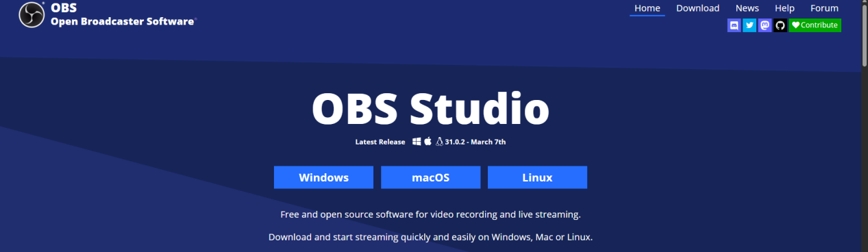Image resolution: width=868 pixels, height=252 pixels.
Task: Click the page's vertical scrollbar
Action: coord(864,126)
